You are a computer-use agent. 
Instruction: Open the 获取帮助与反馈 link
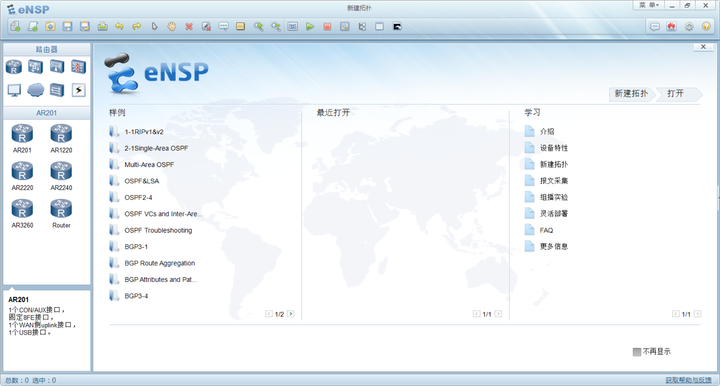[688, 380]
